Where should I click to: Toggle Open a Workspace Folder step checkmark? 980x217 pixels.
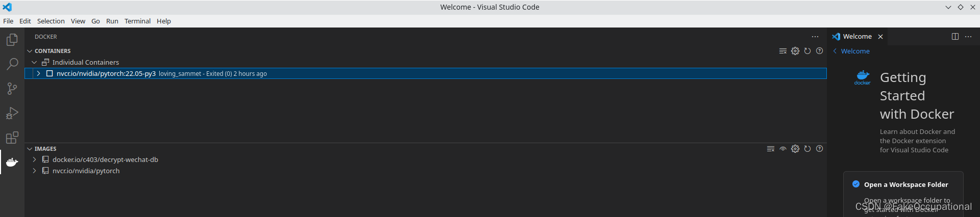(856, 184)
